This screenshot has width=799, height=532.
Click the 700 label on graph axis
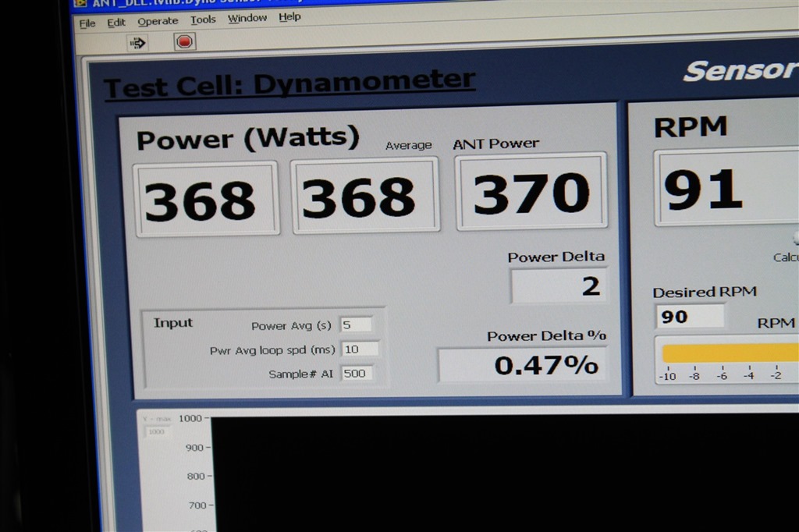point(197,505)
